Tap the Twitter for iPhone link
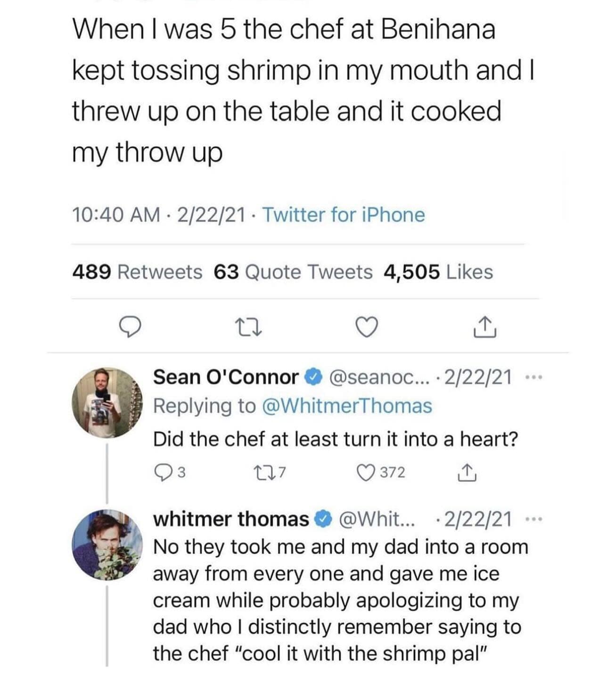 (x=344, y=215)
